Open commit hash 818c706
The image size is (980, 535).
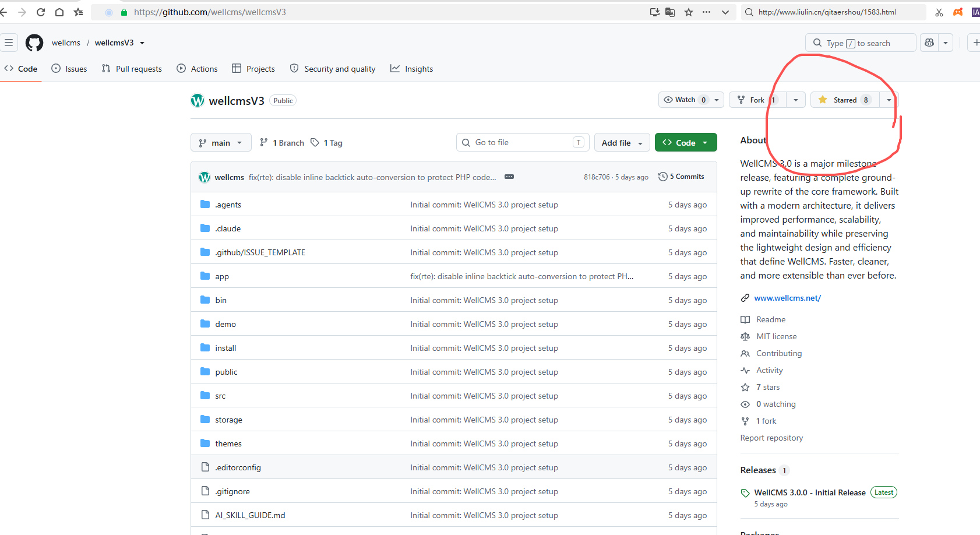597,177
